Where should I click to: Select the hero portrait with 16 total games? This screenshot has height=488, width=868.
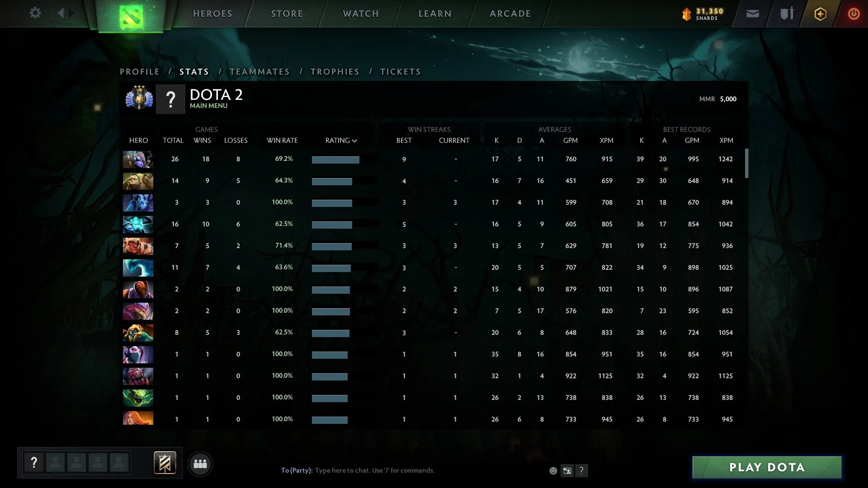[x=138, y=224]
